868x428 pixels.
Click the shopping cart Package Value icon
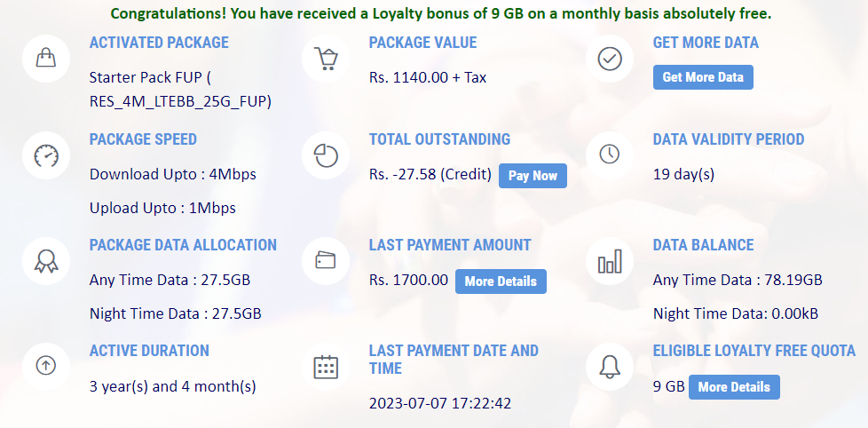coord(326,58)
